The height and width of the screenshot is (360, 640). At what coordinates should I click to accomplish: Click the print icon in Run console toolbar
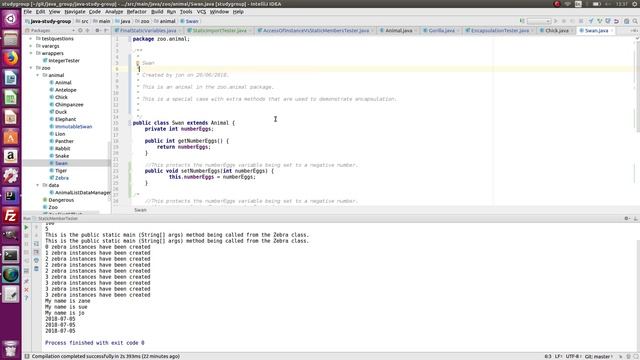(36, 260)
